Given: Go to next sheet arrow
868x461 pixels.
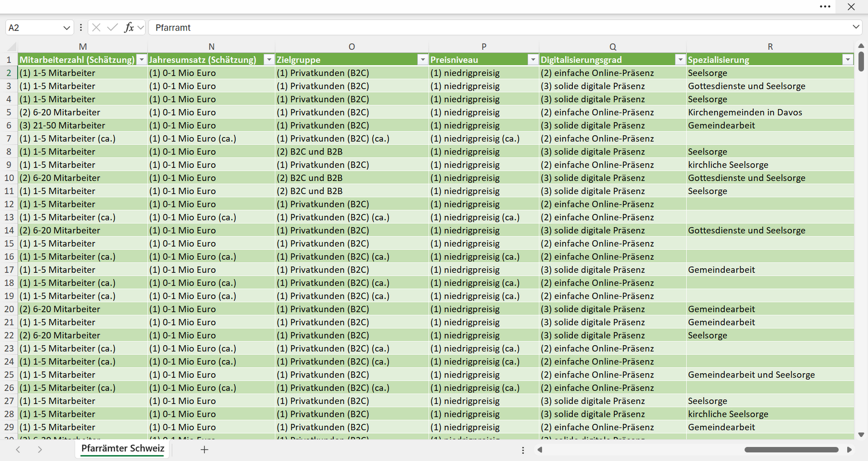Looking at the screenshot, I should tap(40, 449).
